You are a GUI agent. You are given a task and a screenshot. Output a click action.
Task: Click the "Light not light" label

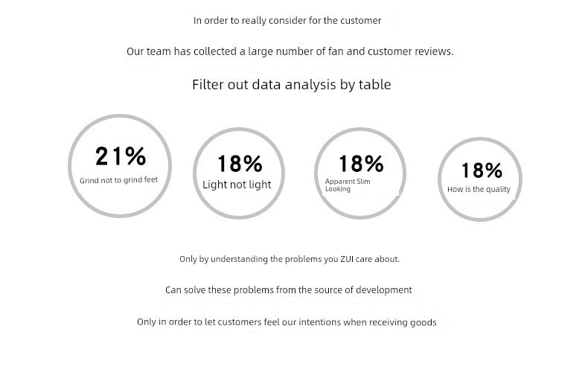237,185
